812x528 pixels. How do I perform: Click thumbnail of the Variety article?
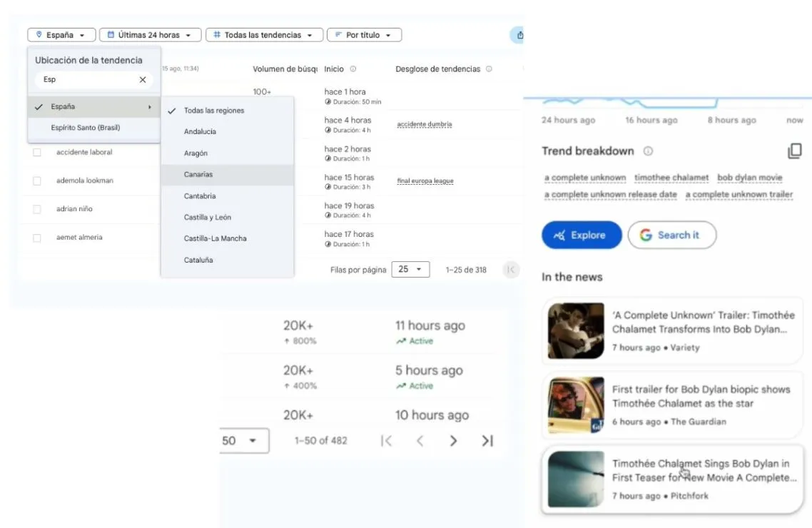[576, 331]
